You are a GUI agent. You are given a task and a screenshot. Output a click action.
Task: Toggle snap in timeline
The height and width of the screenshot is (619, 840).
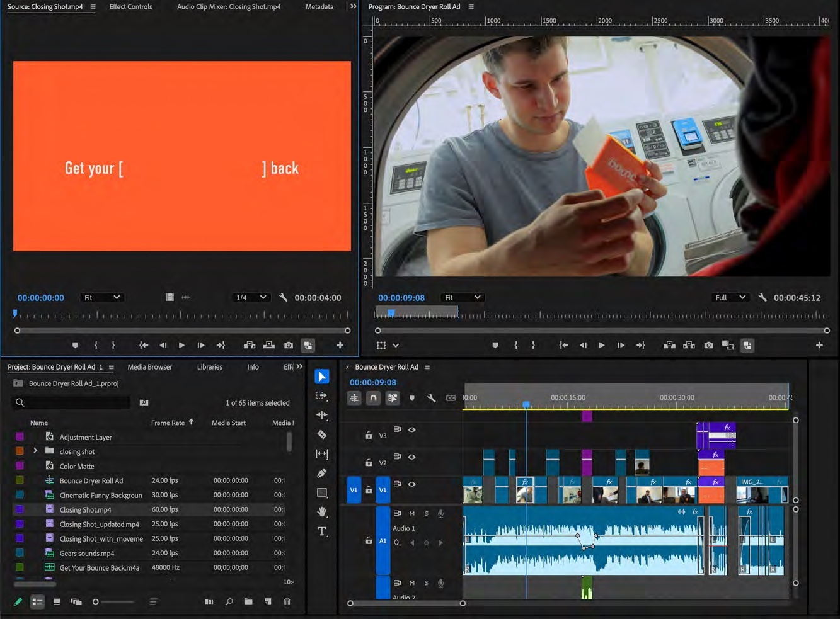374,398
